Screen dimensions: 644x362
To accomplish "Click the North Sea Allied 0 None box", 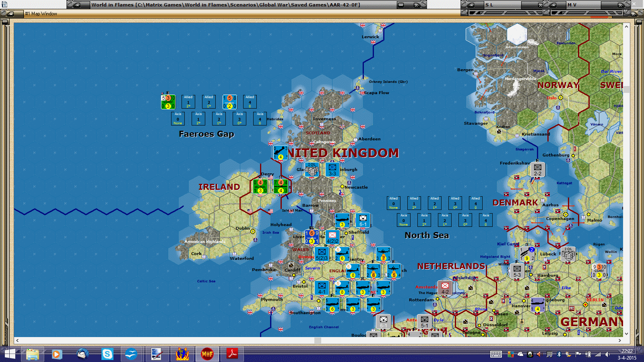I will pos(393,203).
